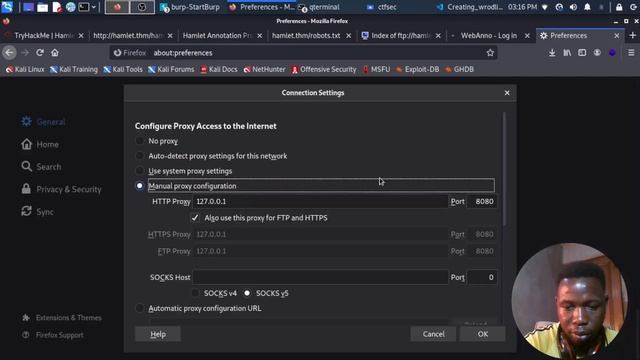Open Extensions & Themes link
Image resolution: width=640 pixels, height=360 pixels.
(62, 318)
